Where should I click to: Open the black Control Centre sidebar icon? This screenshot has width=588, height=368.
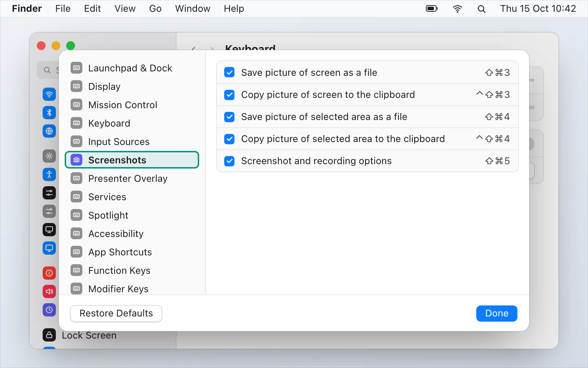pyautogui.click(x=49, y=193)
